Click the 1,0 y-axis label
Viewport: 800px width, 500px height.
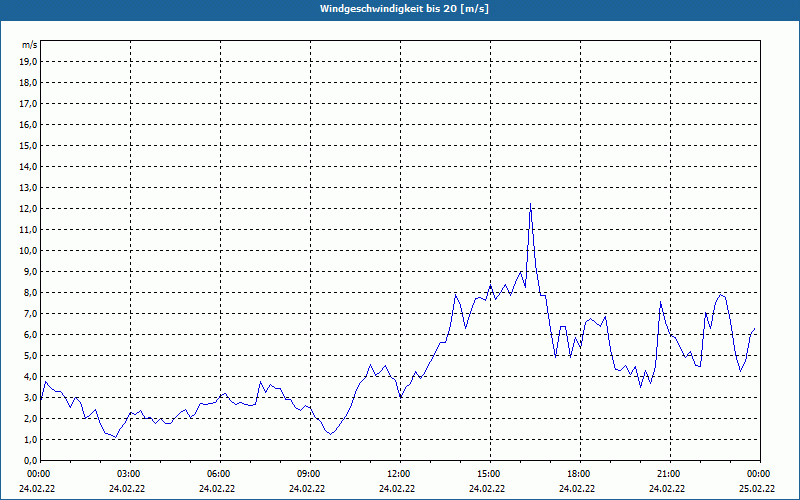point(30,439)
